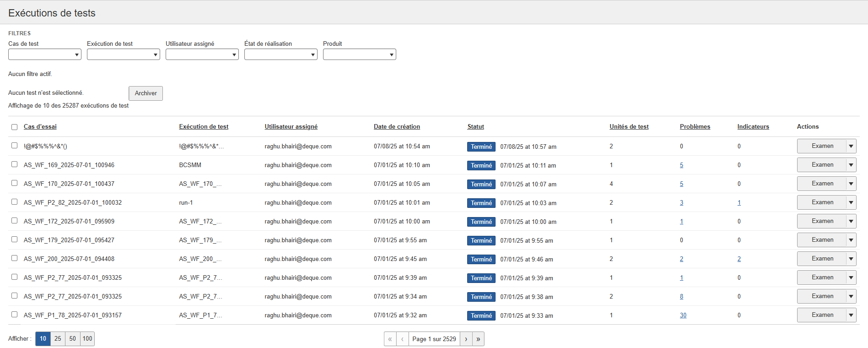Open the 30 problems link
The height and width of the screenshot is (348, 868).
pyautogui.click(x=683, y=315)
